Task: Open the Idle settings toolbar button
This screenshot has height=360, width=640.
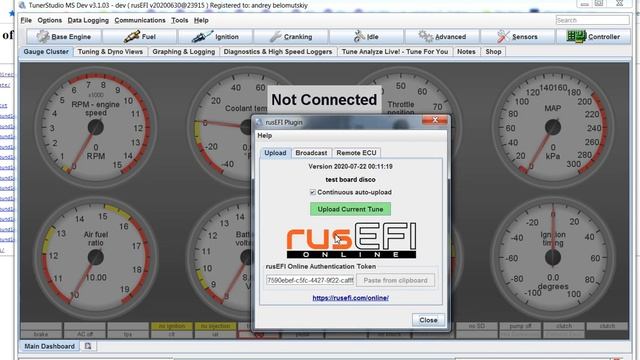Action: 367,37
